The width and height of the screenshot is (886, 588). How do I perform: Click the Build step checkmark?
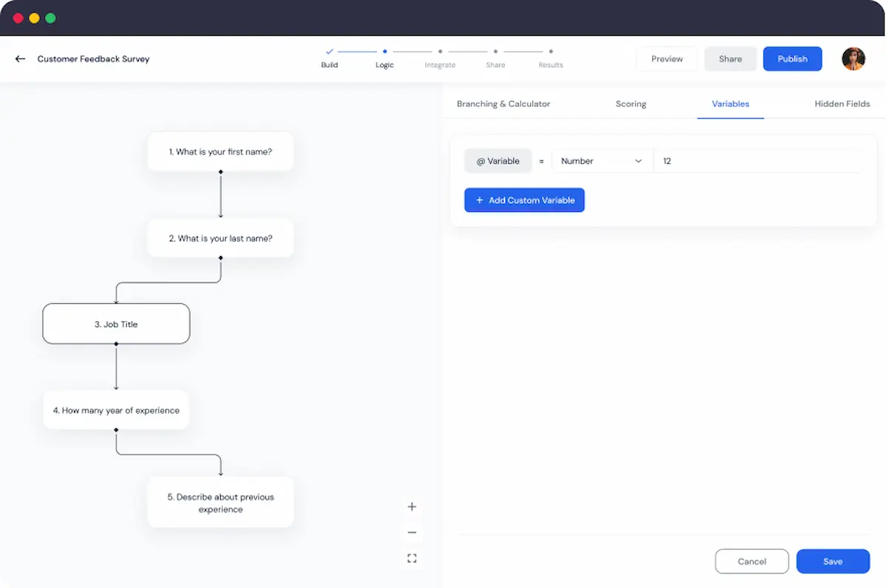pyautogui.click(x=329, y=52)
